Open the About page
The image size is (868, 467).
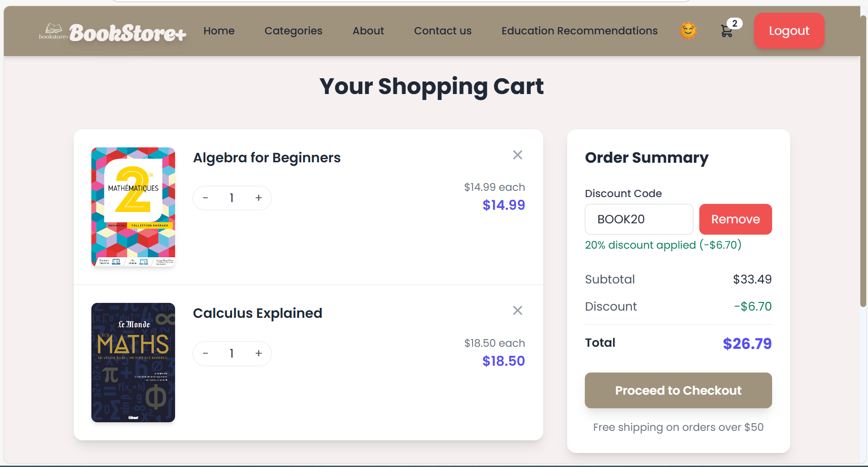[x=368, y=31]
